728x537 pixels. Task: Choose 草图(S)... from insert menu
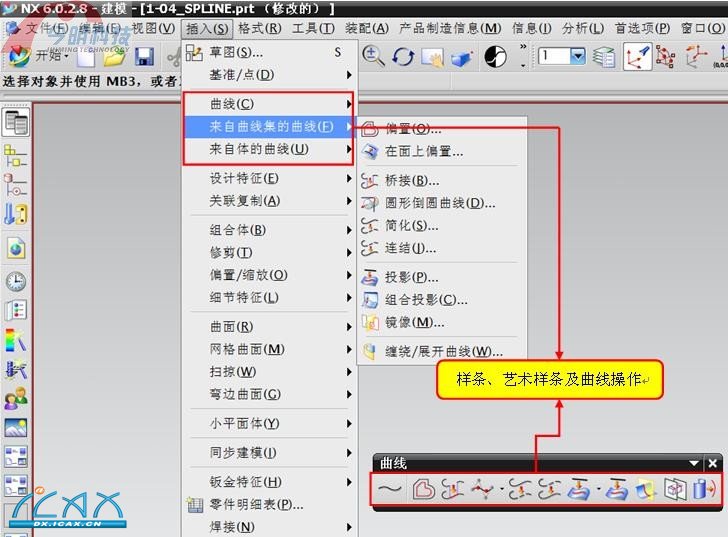click(269, 52)
